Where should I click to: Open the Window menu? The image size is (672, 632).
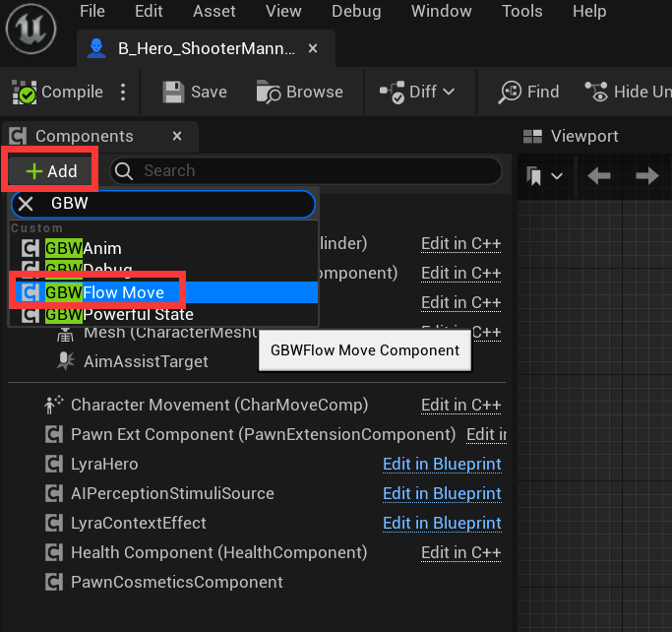coord(442,11)
